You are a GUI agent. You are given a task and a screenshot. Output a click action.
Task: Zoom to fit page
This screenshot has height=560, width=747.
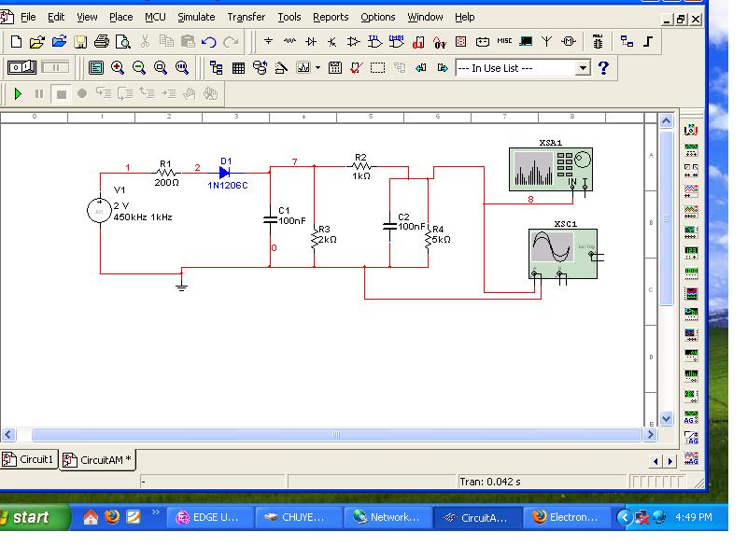182,67
